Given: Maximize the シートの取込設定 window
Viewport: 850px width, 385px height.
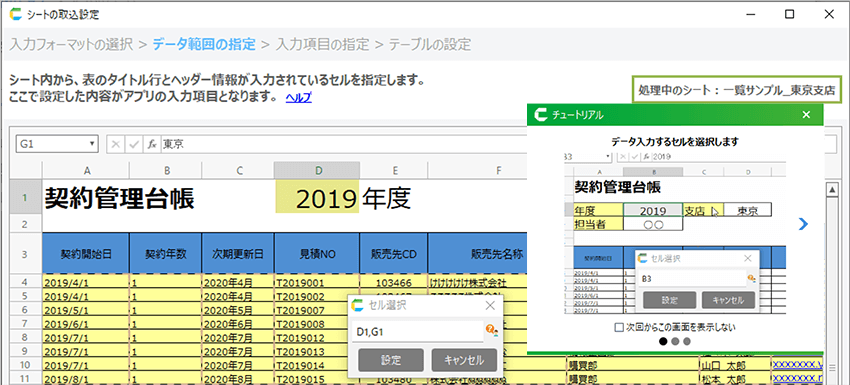Looking at the screenshot, I should [x=790, y=14].
